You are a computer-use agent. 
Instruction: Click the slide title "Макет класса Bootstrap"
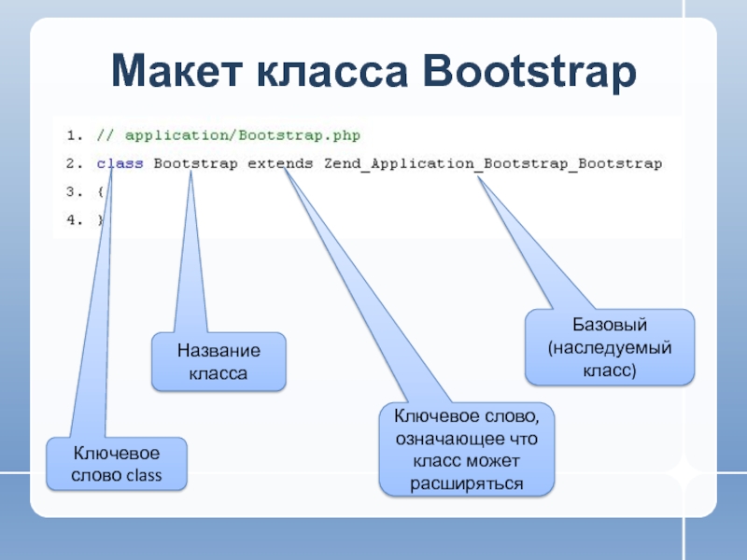(373, 72)
